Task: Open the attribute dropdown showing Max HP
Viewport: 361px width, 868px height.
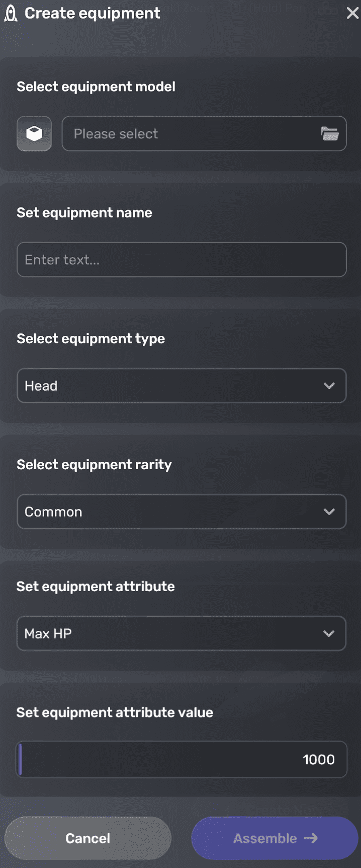Action: pyautogui.click(x=182, y=633)
